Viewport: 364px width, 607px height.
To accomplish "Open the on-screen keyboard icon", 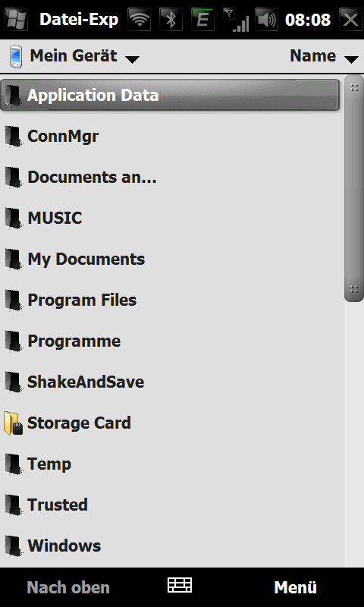I will (x=180, y=585).
